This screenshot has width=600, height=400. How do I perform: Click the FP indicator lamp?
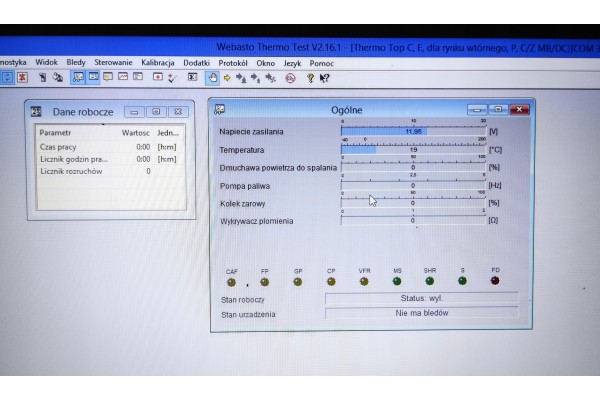pos(264,282)
